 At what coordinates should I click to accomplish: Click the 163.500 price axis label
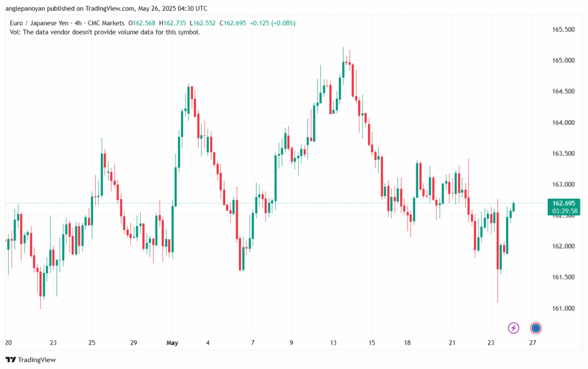563,153
